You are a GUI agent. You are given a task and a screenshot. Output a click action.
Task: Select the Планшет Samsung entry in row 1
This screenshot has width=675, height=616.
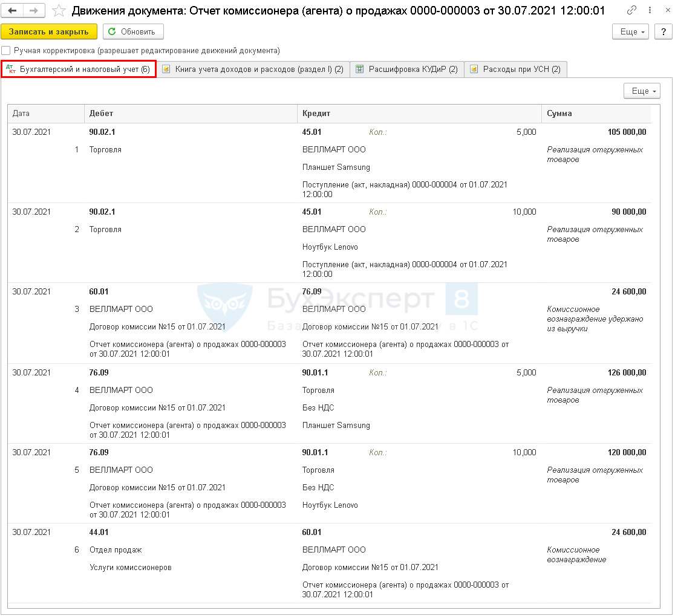click(x=336, y=167)
